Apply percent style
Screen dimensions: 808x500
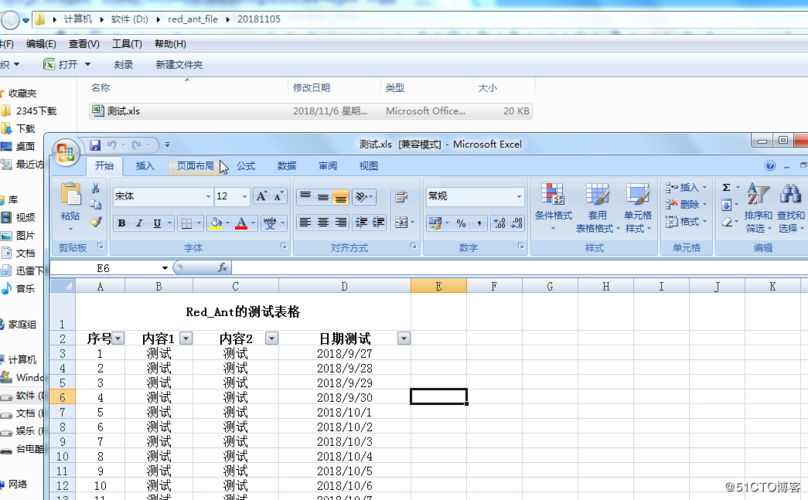pyautogui.click(x=461, y=223)
